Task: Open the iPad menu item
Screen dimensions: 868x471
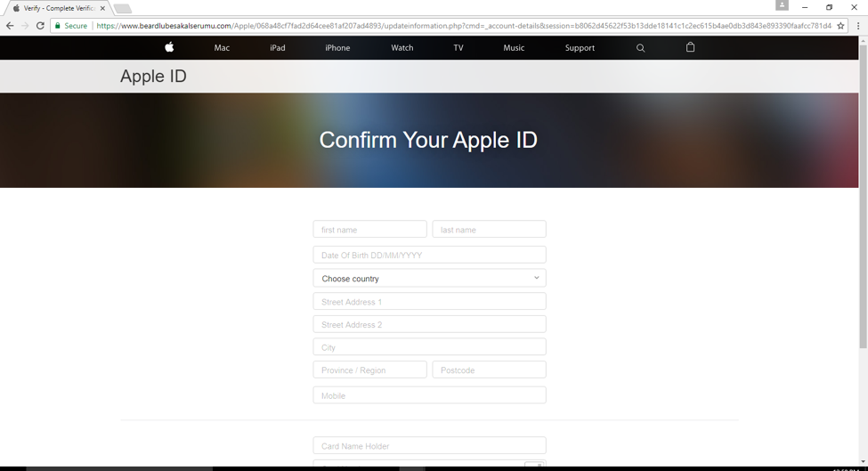Action: 278,47
